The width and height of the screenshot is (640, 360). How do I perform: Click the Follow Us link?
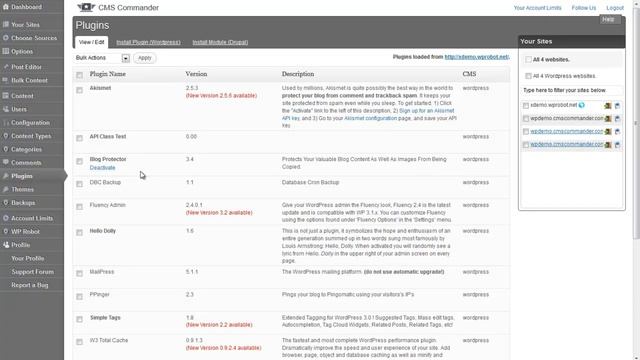(584, 8)
